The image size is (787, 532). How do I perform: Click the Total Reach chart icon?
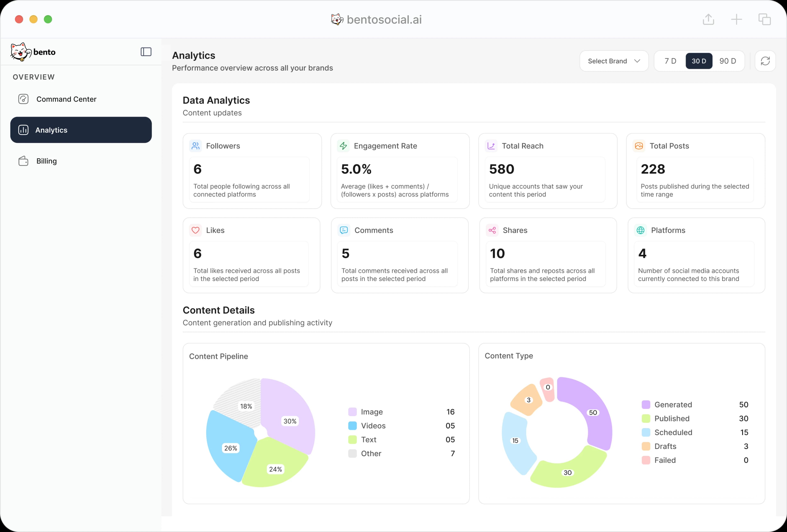click(491, 146)
